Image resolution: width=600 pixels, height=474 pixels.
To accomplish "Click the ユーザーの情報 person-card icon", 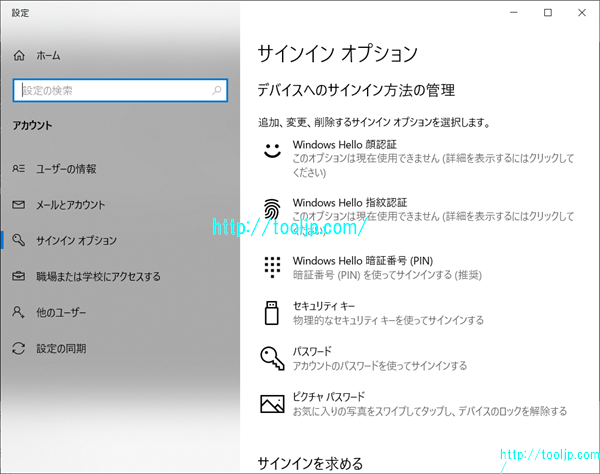I will [x=19, y=169].
